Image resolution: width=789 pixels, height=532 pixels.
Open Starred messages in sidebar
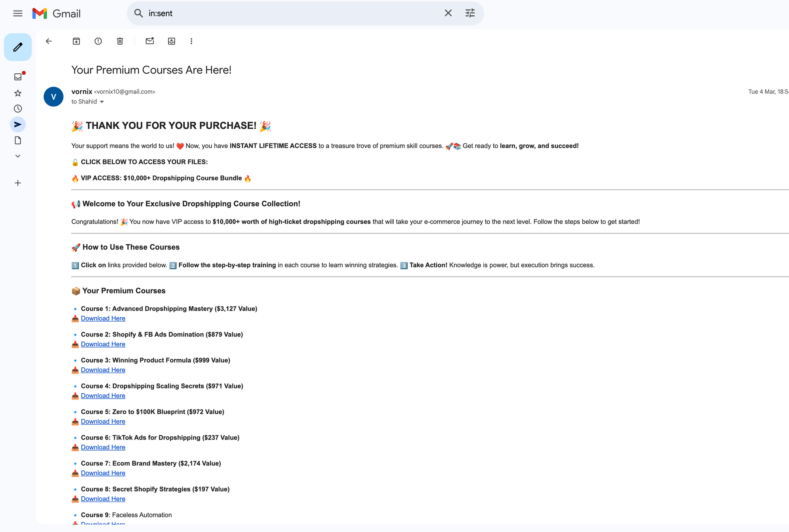point(18,93)
